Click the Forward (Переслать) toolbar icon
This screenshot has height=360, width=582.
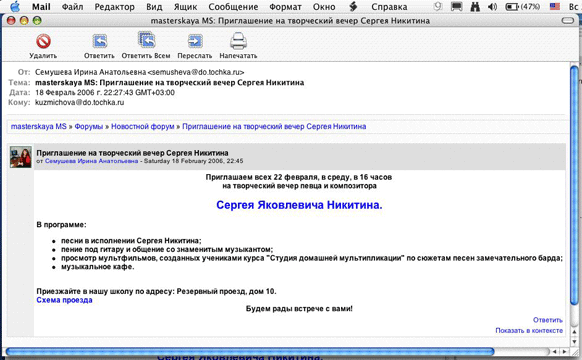(195, 41)
